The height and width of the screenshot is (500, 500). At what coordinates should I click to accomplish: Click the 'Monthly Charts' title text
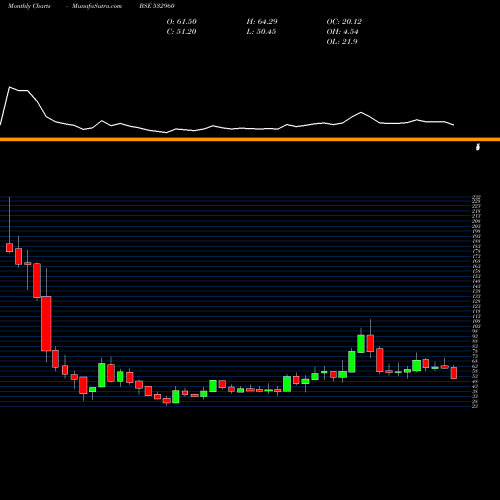coord(29,6)
